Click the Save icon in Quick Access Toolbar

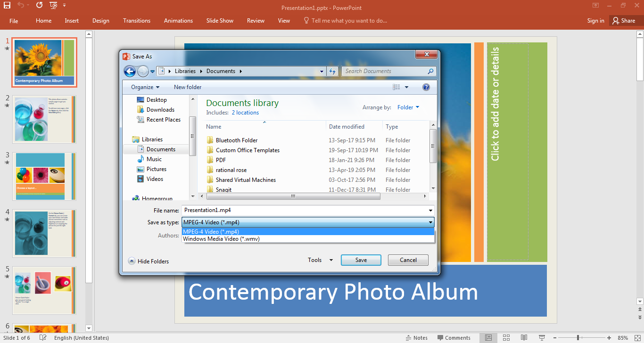pos(7,5)
